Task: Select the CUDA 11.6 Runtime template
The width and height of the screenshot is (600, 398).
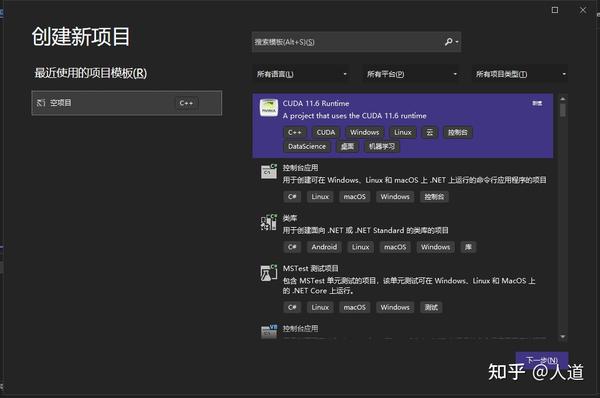Action: point(403,126)
